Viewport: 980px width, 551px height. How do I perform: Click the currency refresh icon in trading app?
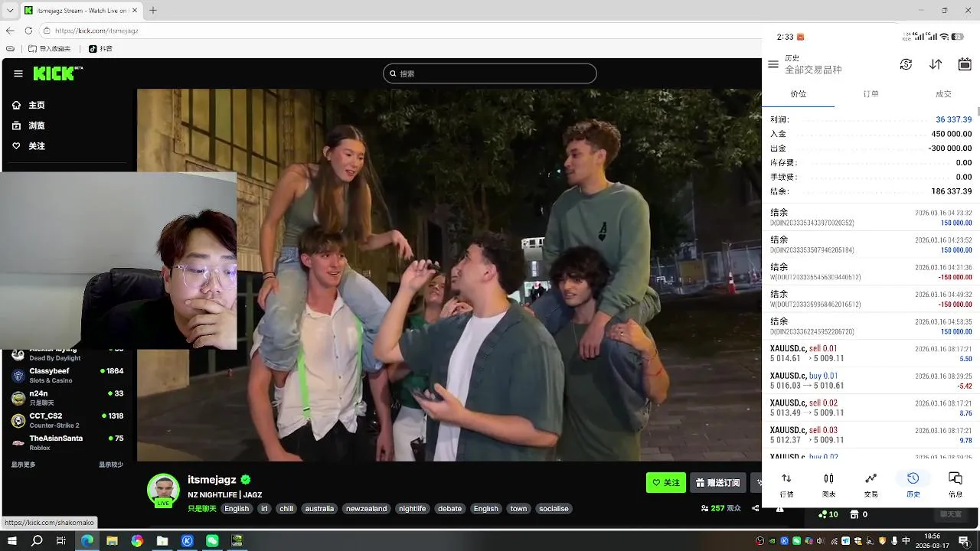(x=906, y=64)
